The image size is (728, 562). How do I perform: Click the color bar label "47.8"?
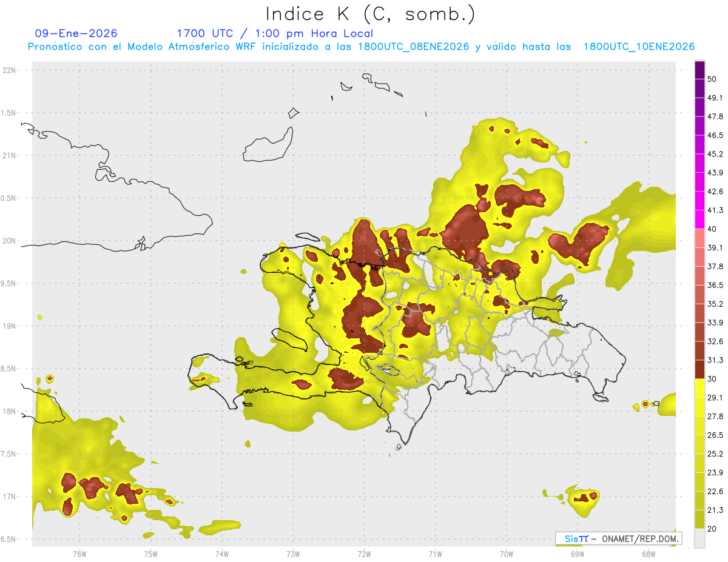point(715,116)
